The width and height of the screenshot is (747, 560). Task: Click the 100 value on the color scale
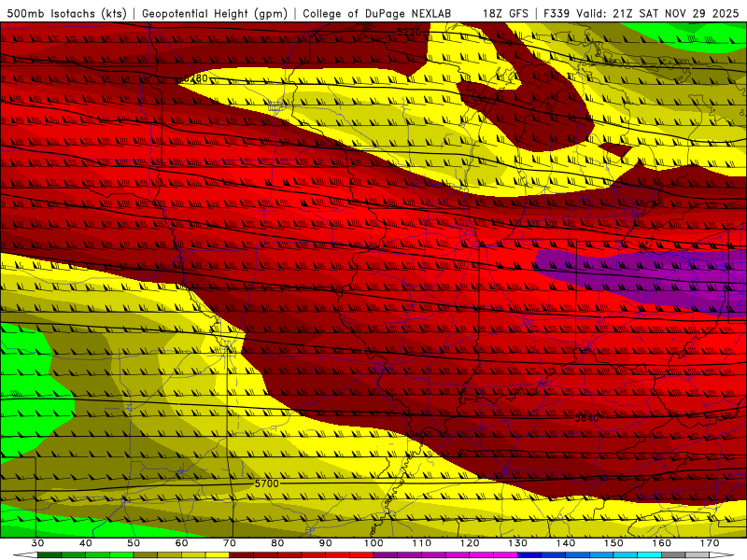click(x=373, y=543)
